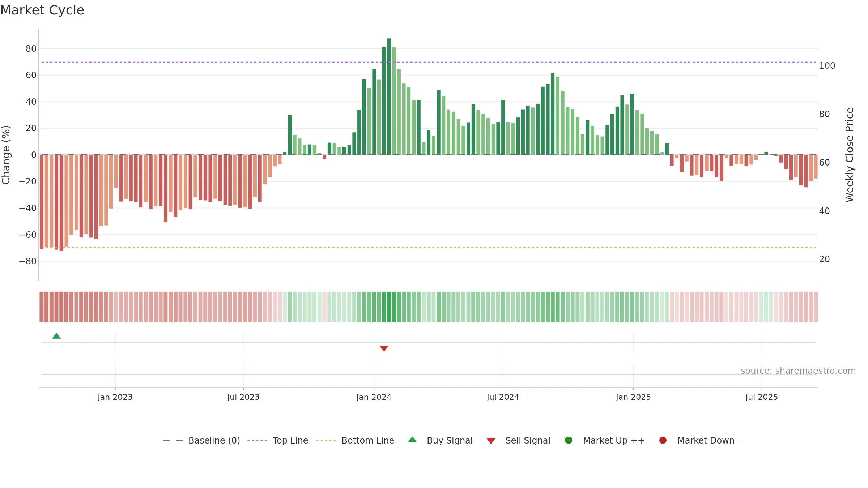Click the Jan 2023 x-axis label
Image resolution: width=868 pixels, height=488 pixels.
click(115, 397)
